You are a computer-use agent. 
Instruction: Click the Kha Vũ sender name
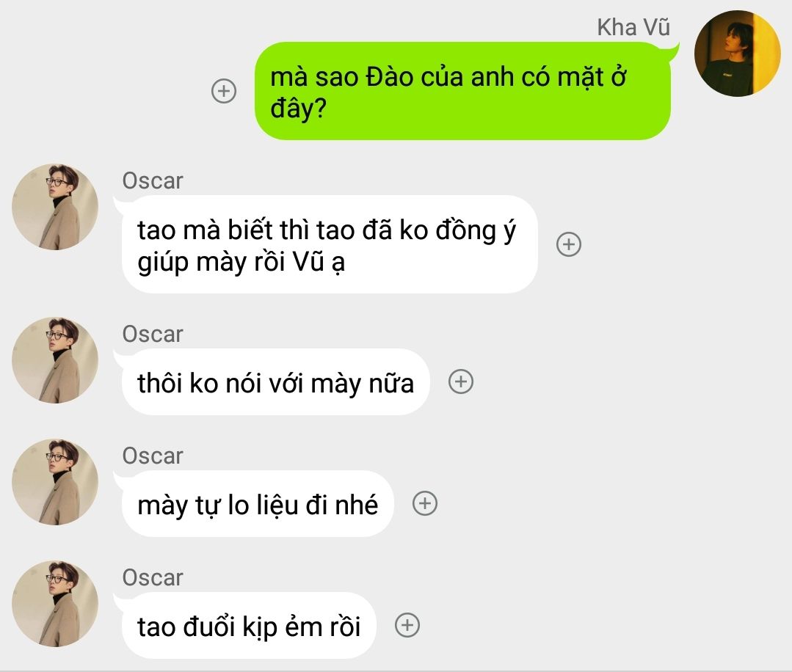pos(633,26)
